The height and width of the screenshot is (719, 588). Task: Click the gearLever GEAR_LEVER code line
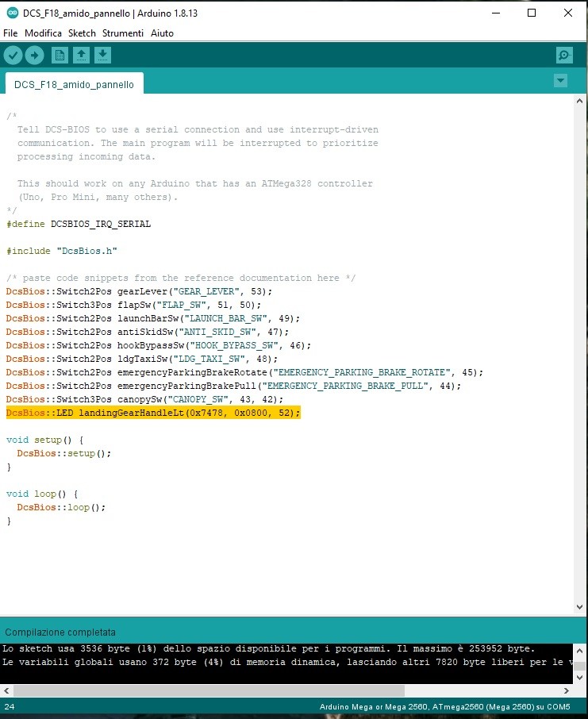pos(139,291)
